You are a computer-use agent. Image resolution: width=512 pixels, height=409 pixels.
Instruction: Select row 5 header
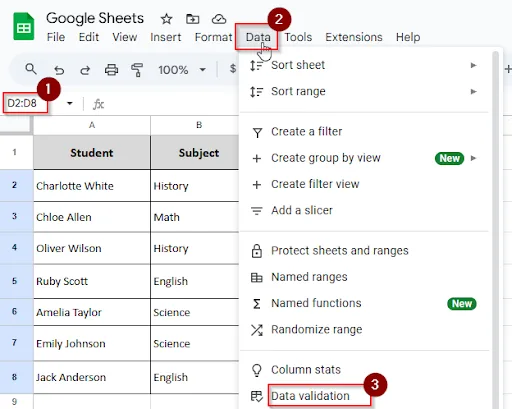(x=16, y=281)
